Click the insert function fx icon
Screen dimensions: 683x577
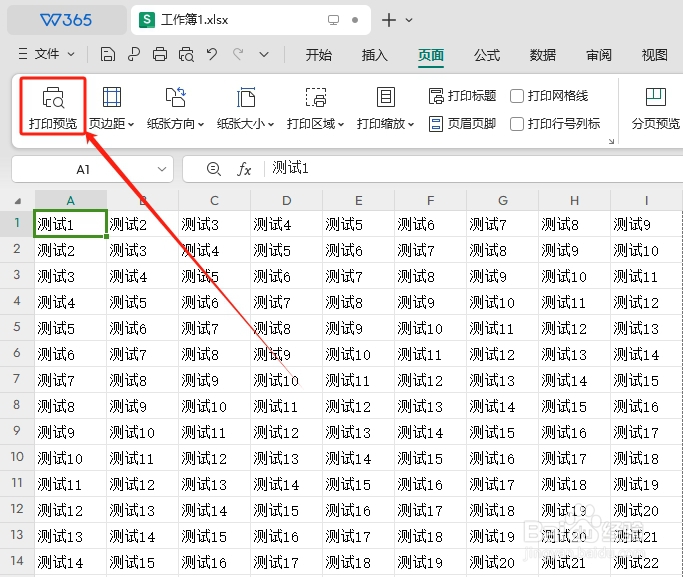[244, 169]
